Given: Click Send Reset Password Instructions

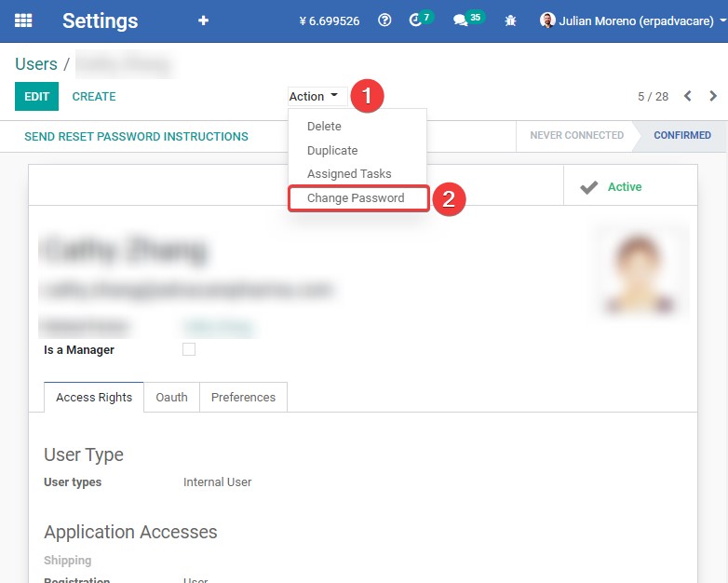Looking at the screenshot, I should click(x=136, y=137).
